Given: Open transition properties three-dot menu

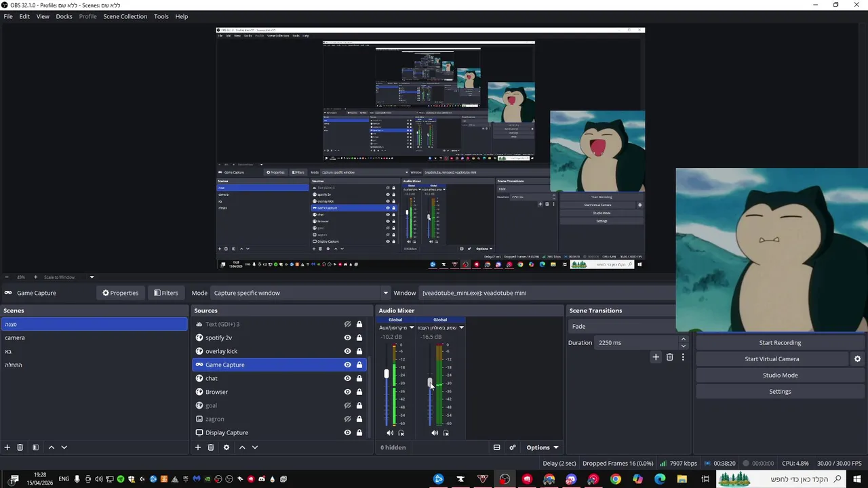Looking at the screenshot, I should [683, 357].
